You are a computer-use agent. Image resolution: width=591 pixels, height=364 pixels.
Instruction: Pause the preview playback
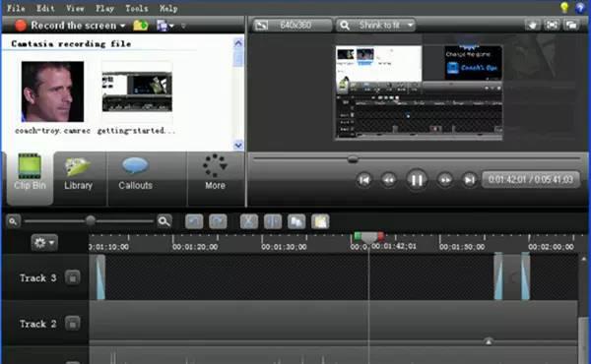[x=417, y=180]
